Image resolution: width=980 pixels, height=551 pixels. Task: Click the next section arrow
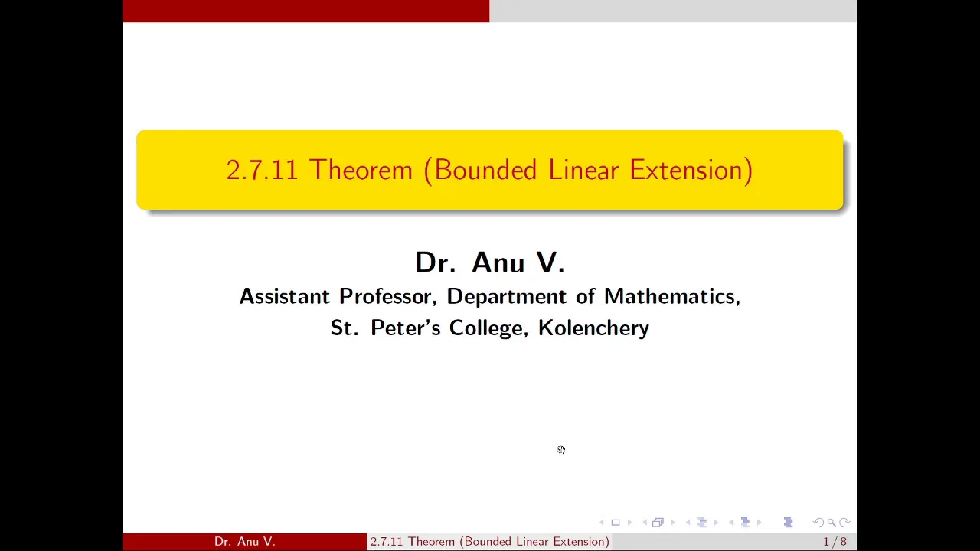(x=759, y=523)
